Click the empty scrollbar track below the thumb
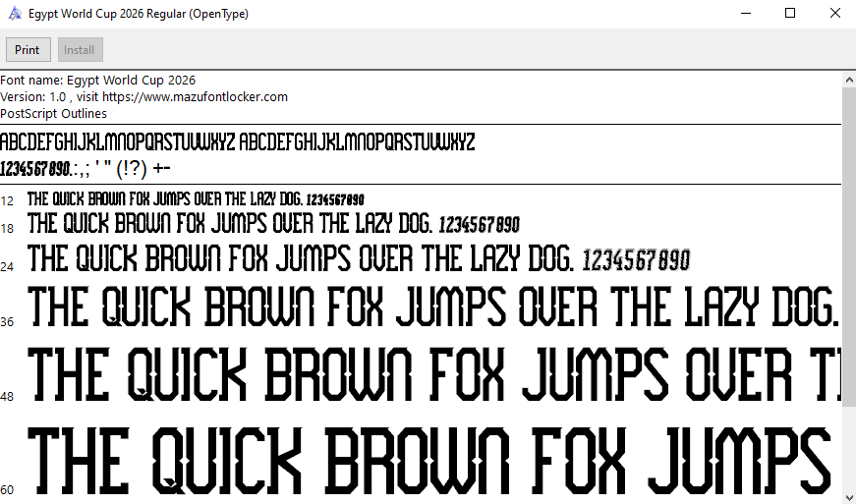The width and height of the screenshot is (856, 504). coord(848,447)
